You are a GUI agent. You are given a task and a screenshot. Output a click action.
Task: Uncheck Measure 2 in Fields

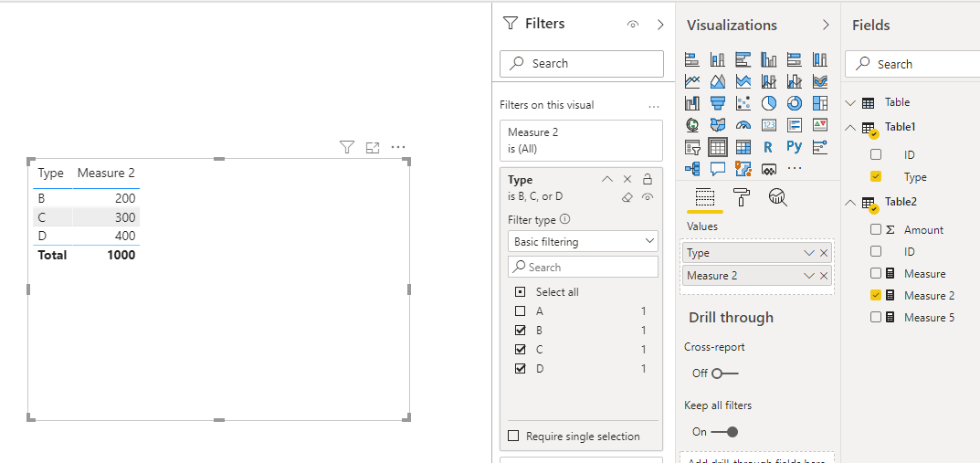876,295
